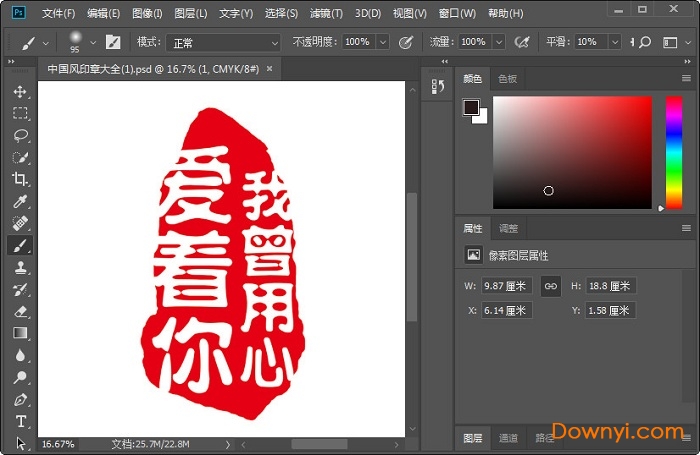Select the Move tool
Viewport: 700px width, 455px height.
tap(20, 91)
